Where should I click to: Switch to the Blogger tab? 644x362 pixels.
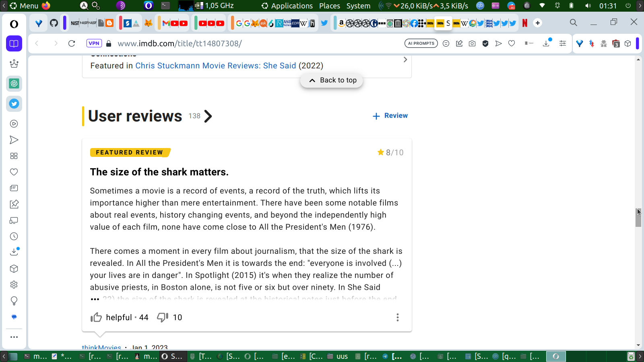click(109, 23)
